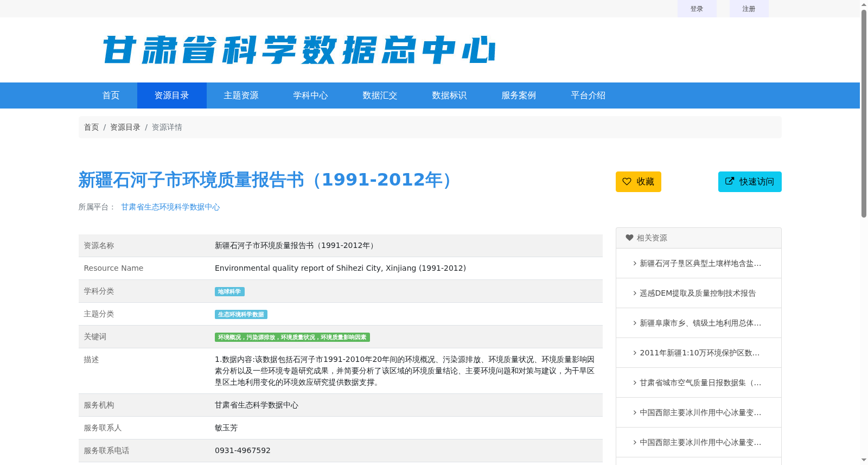Click the 资源详情 breadcrumb text
The height and width of the screenshot is (465, 868).
click(x=167, y=127)
